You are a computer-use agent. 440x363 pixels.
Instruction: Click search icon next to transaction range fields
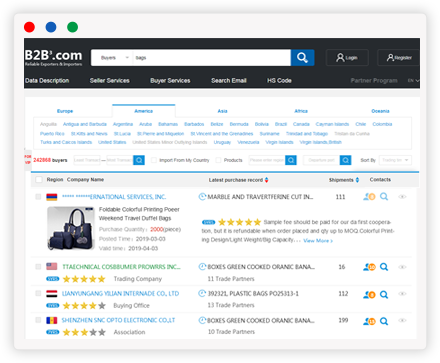[x=139, y=160]
